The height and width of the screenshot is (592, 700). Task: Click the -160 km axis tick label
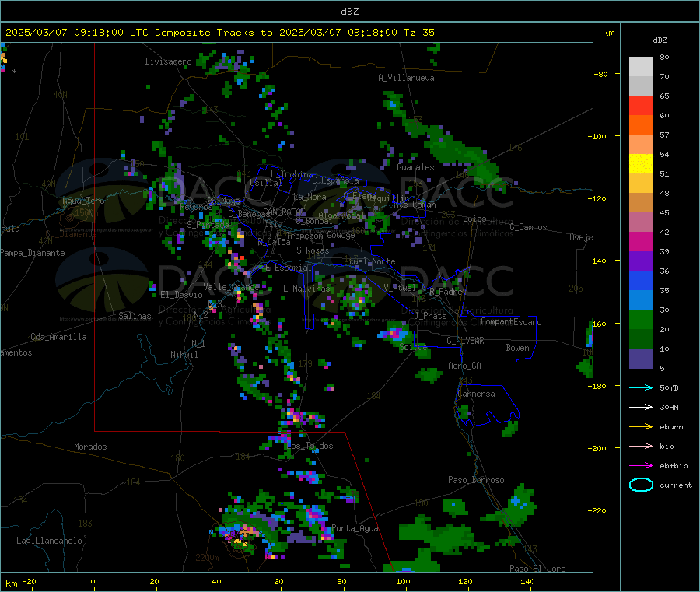pos(597,324)
